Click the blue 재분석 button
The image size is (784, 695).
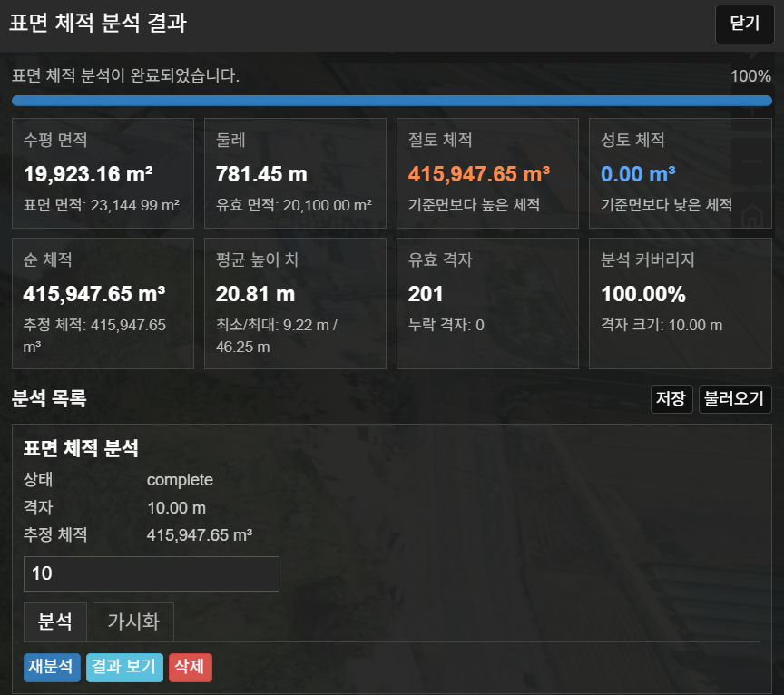coord(52,668)
